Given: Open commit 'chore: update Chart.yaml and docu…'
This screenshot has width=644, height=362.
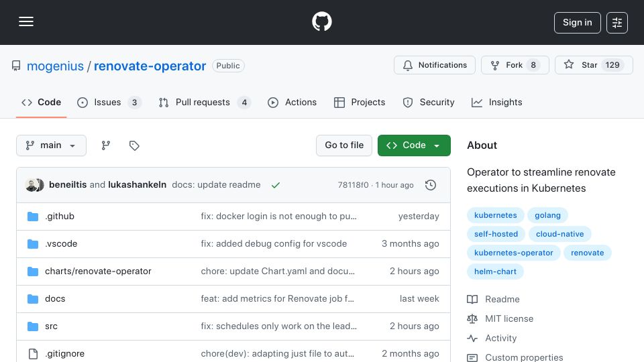Looking at the screenshot, I should [x=278, y=271].
